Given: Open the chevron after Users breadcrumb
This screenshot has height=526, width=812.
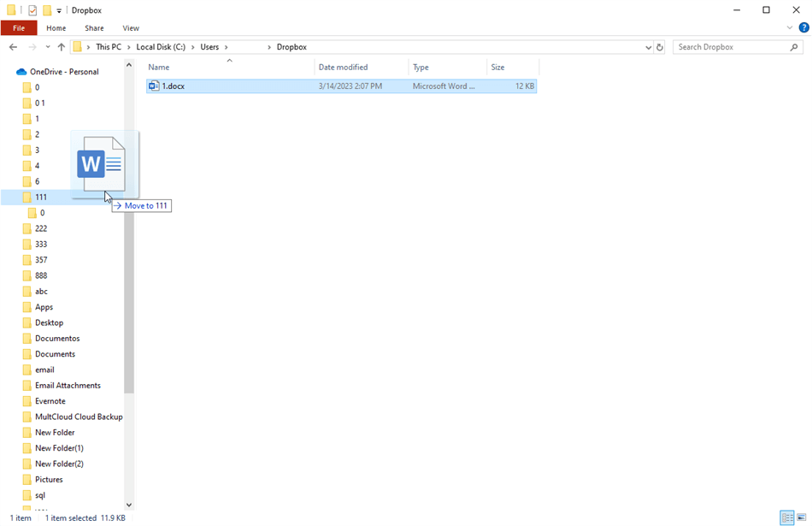Looking at the screenshot, I should [227, 47].
